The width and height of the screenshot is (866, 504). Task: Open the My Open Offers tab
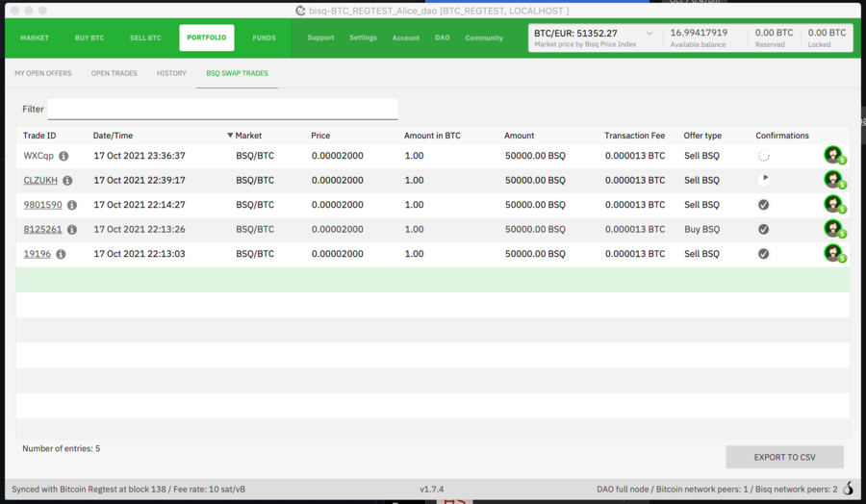pos(43,73)
